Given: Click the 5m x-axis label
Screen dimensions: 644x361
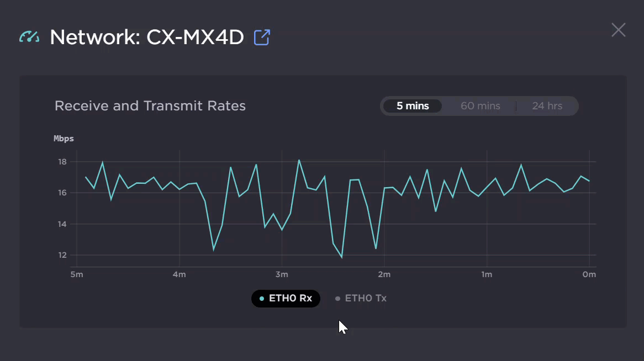Looking at the screenshot, I should [77, 274].
